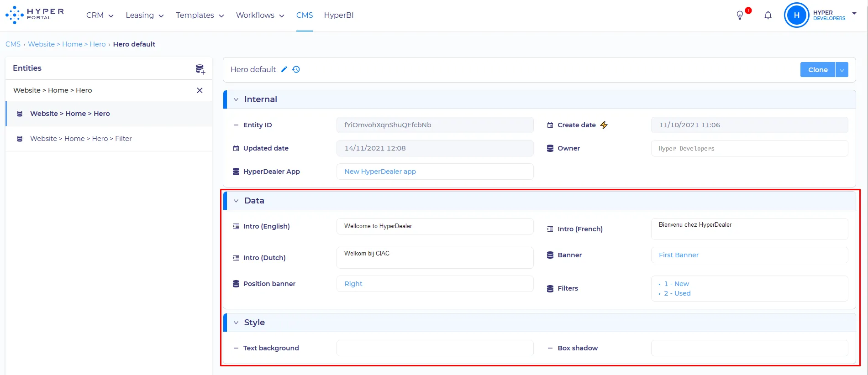Click the database icon beside the Banner label
868x375 pixels.
click(x=550, y=255)
